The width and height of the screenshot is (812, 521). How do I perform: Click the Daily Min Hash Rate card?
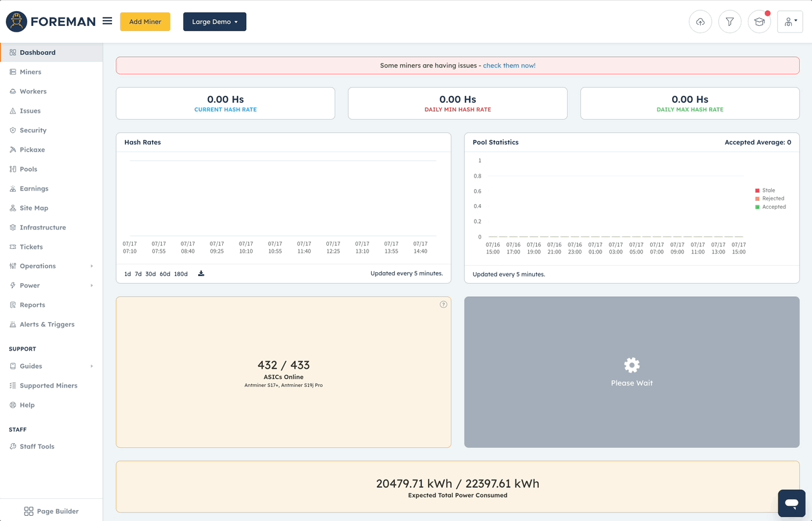tap(458, 104)
